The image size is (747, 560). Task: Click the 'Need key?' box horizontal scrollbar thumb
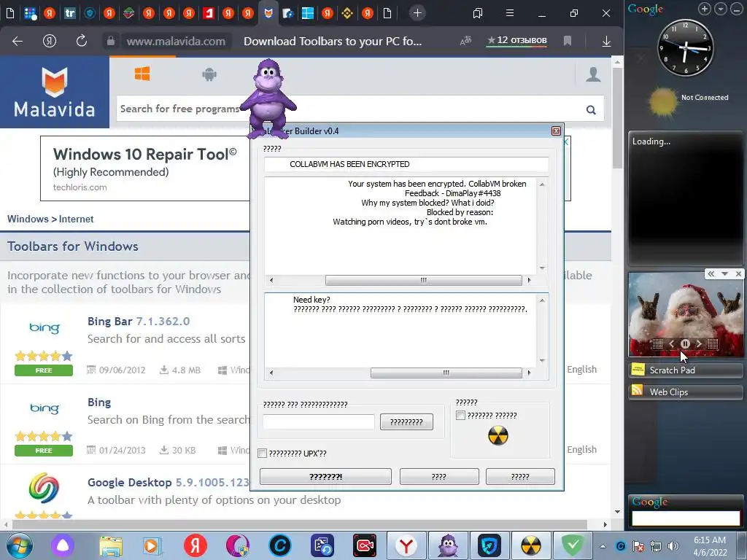[x=446, y=373]
